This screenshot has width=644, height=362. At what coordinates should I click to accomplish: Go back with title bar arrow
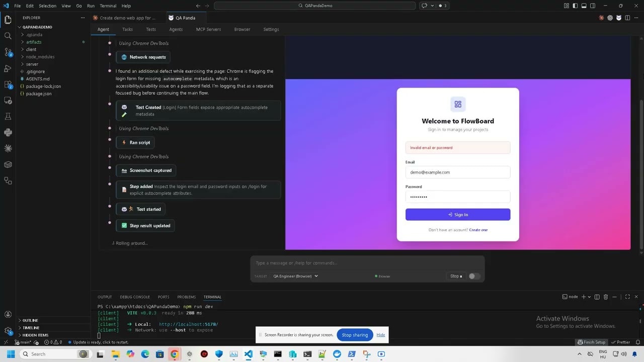(198, 6)
